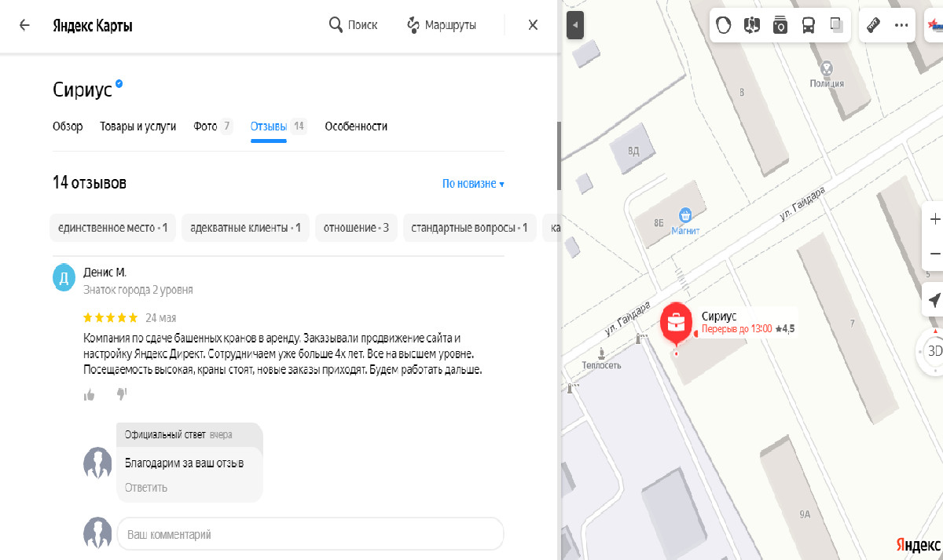Show public transport bus layer
This screenshot has height=560, width=943.
click(808, 25)
